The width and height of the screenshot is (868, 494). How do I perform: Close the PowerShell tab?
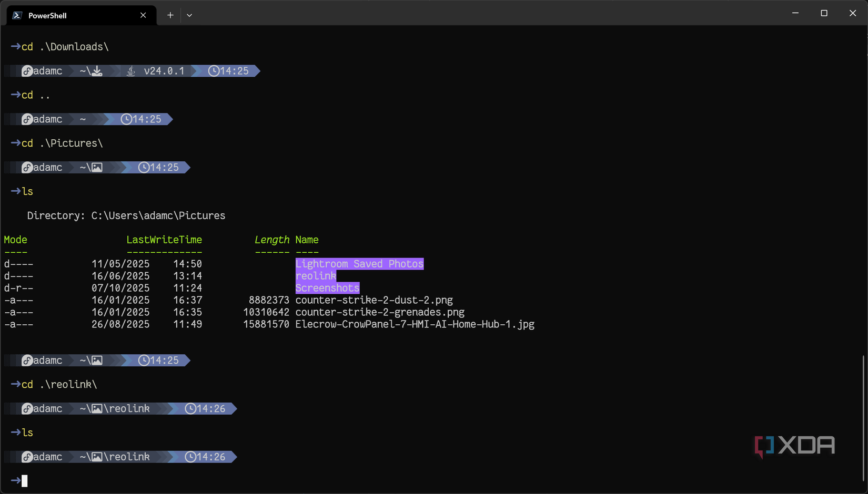coord(143,15)
